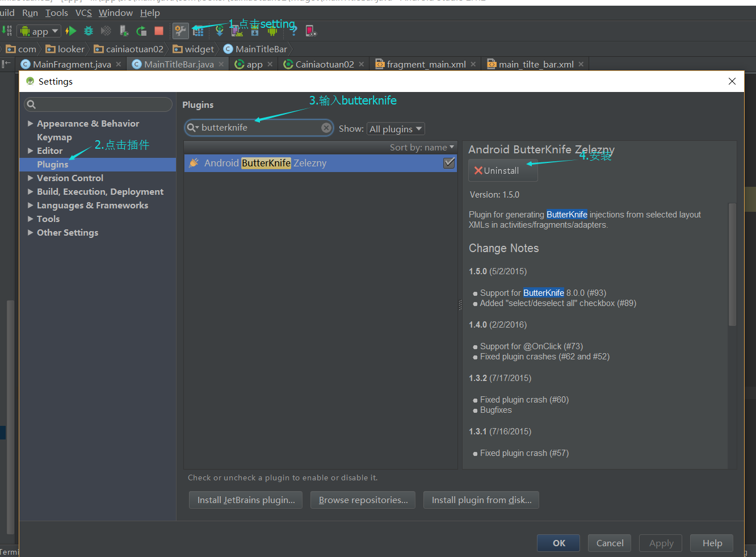This screenshot has height=557, width=756.
Task: Click Browse repositories button
Action: [x=363, y=500]
